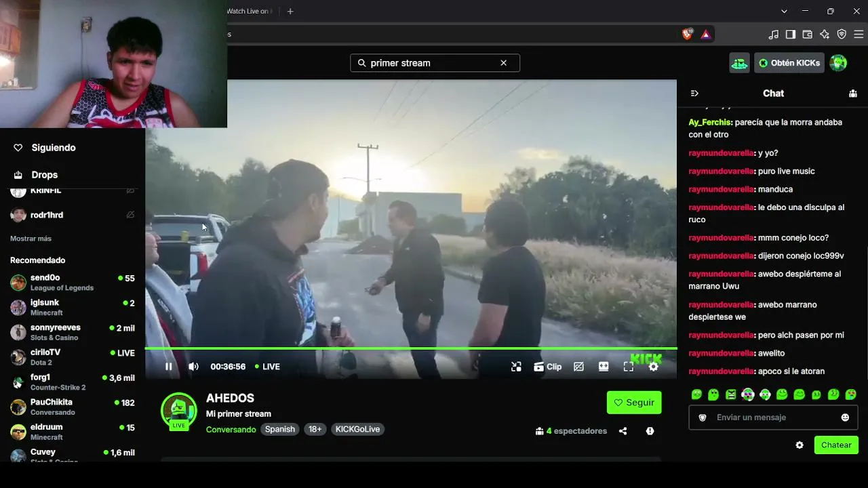Viewport: 868px width, 488px height.
Task: Click the shield icon in the chat input
Action: pos(703,418)
